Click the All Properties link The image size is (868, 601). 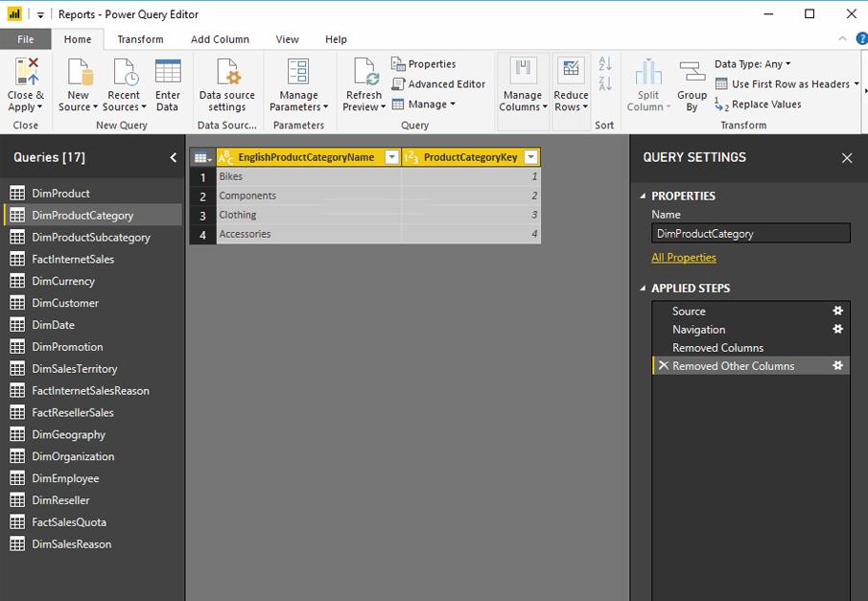(x=683, y=258)
